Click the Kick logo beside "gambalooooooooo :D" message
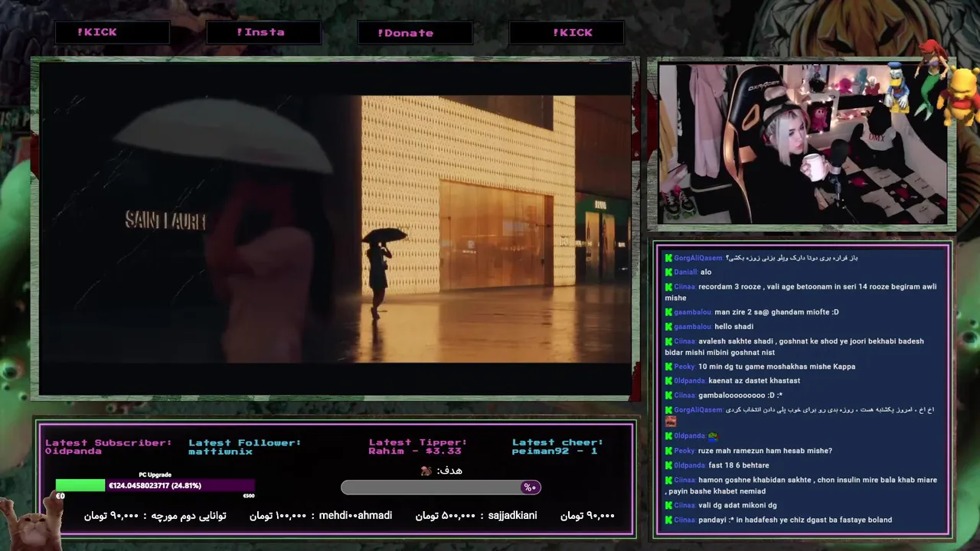Viewport: 980px width, 551px height. (668, 396)
